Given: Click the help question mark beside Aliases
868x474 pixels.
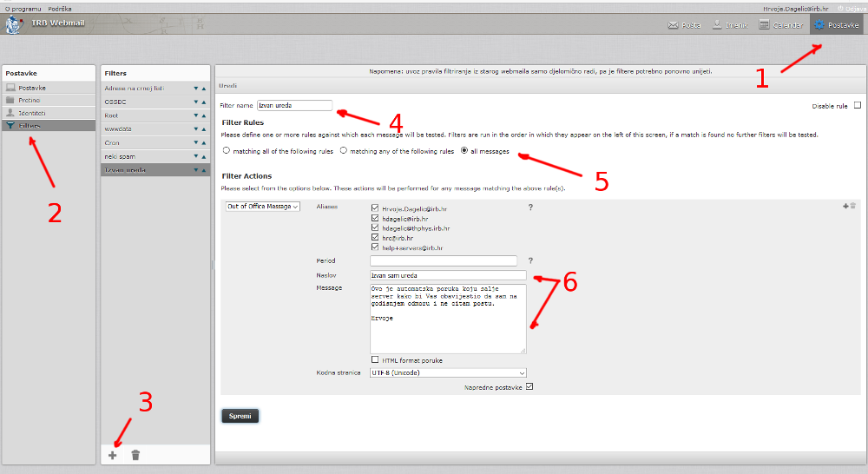Looking at the screenshot, I should 530,207.
